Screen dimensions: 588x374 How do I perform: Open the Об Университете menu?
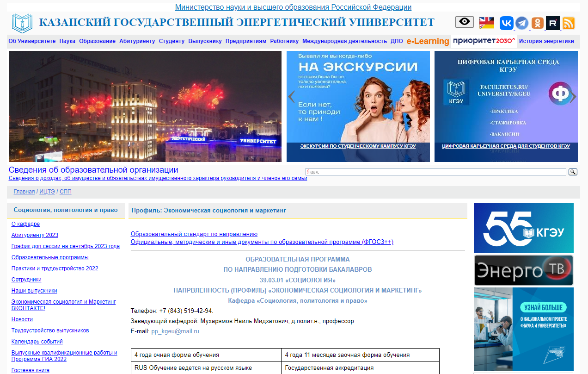coord(32,41)
